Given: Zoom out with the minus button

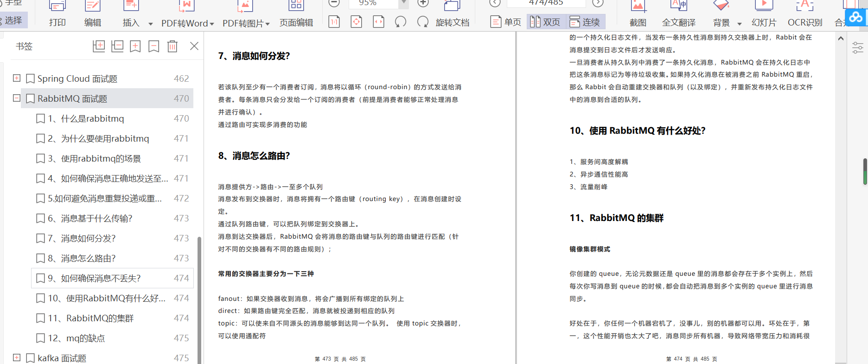Looking at the screenshot, I should coord(334,3).
